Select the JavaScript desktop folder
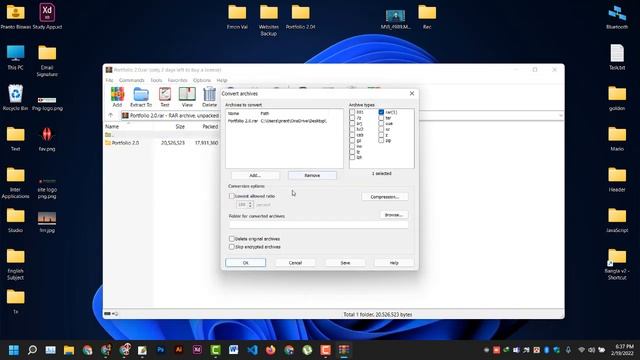Image resolution: width=640 pixels, height=360 pixels. [x=617, y=220]
